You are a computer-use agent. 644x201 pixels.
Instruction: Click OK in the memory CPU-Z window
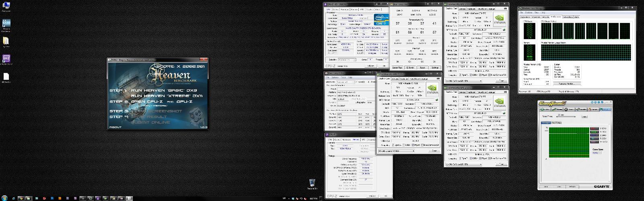tap(386, 196)
